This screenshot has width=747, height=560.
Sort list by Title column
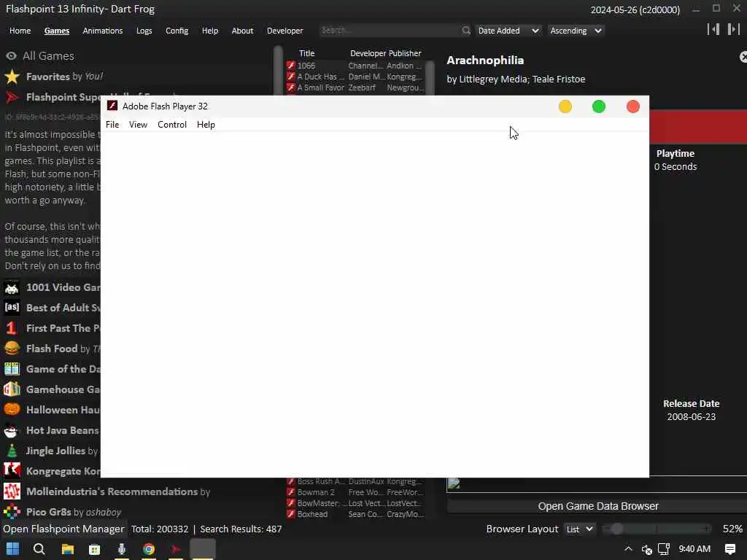click(307, 53)
